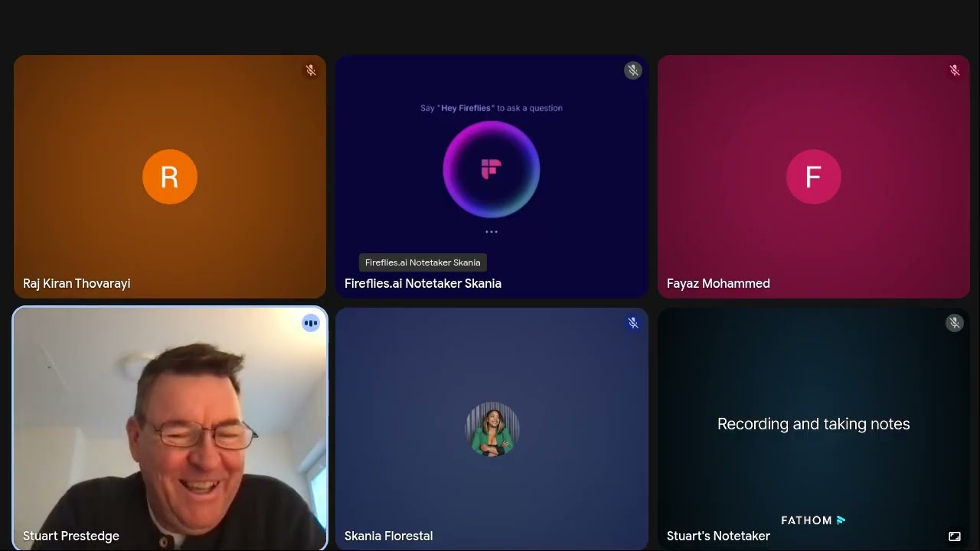Click the Fireflies glowing orb logo
The height and width of the screenshot is (551, 980).
click(492, 169)
